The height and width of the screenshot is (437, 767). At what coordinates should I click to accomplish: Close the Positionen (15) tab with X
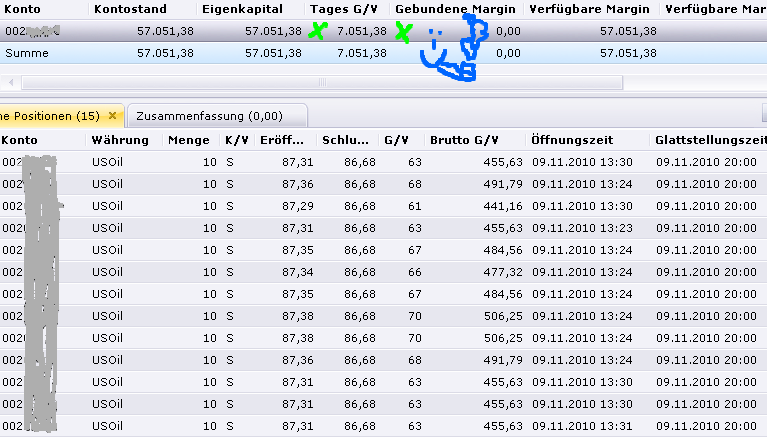point(112,116)
